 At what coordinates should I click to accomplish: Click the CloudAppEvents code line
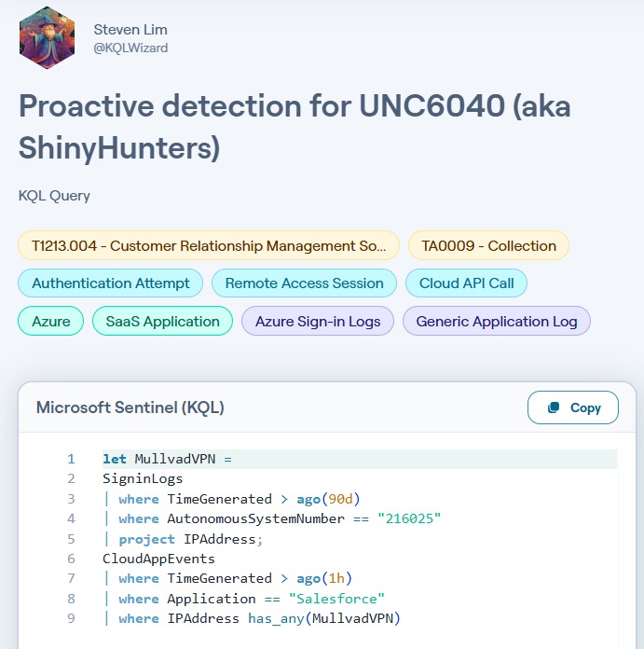(x=158, y=559)
